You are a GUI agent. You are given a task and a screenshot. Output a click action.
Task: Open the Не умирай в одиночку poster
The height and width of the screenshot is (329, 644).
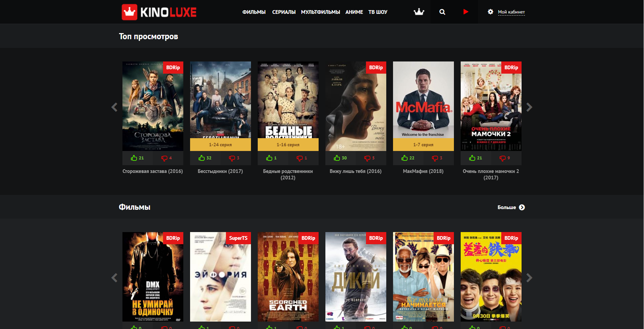pos(153,277)
